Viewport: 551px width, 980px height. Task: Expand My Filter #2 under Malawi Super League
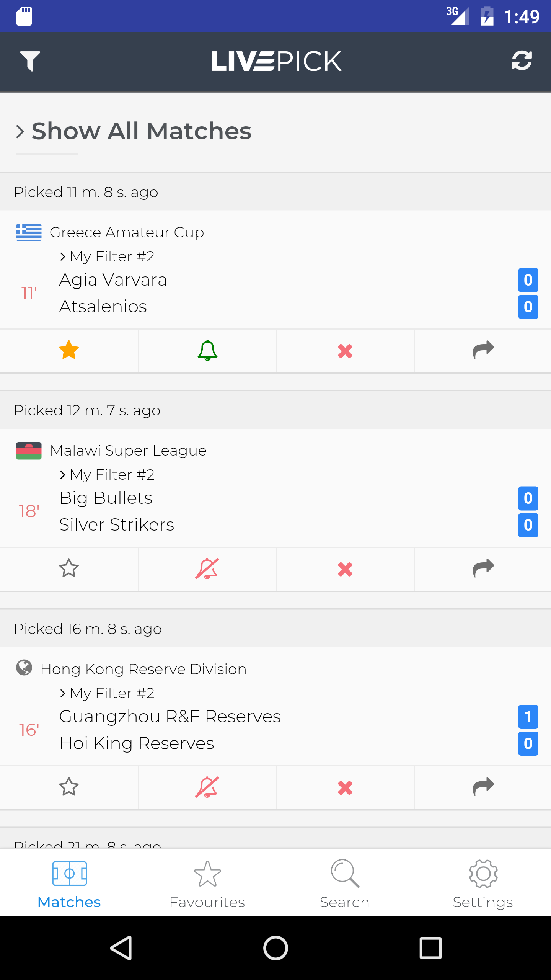[x=107, y=475]
